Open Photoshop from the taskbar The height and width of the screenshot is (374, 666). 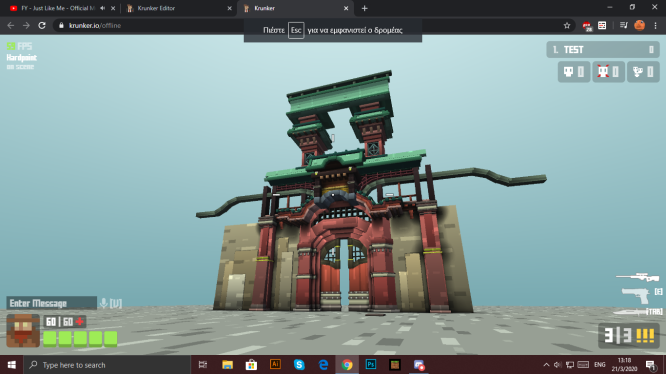tap(371, 365)
